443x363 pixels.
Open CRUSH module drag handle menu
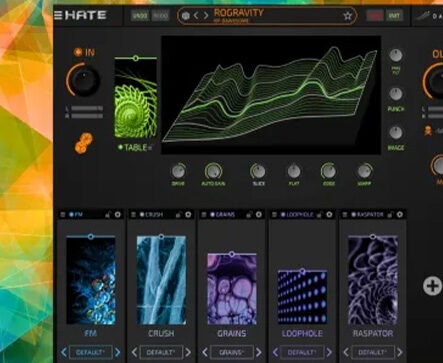coord(133,215)
